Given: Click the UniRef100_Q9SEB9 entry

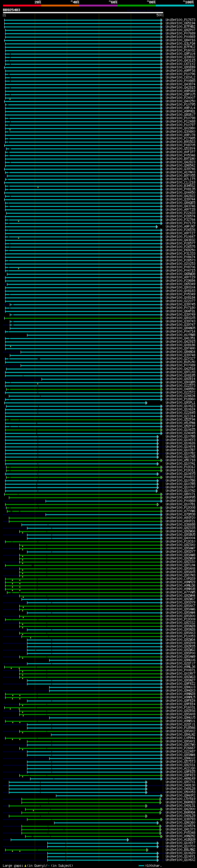Looking at the screenshot, I should pos(180,67).
